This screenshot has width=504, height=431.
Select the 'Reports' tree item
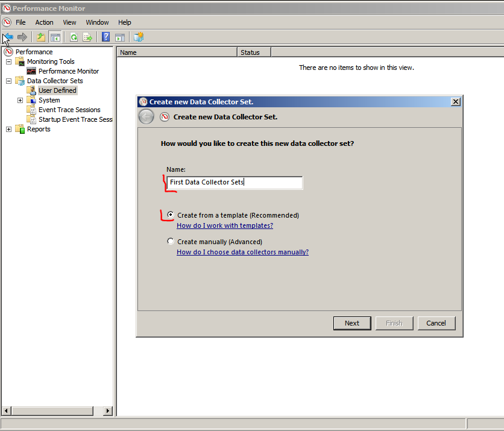coord(39,129)
